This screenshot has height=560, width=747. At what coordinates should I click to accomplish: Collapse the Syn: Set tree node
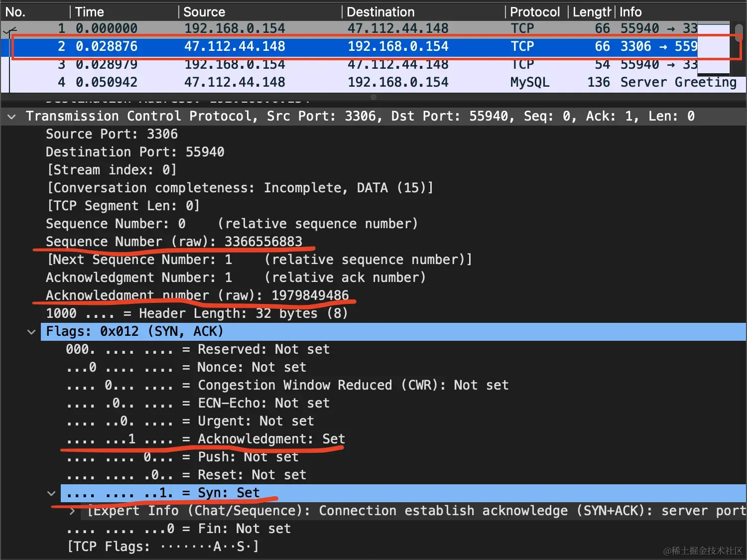tap(51, 493)
